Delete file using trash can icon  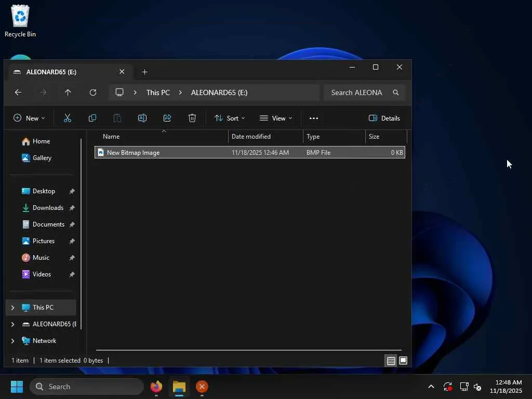(192, 118)
